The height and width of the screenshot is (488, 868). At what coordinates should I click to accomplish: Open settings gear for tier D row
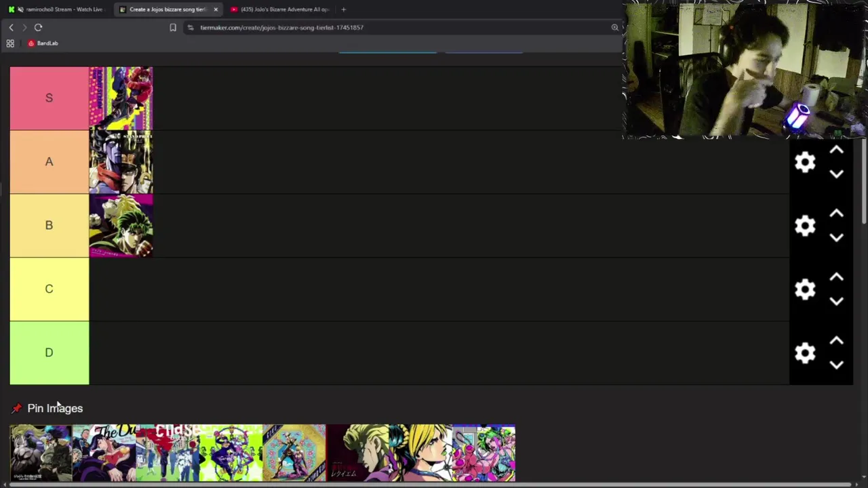click(x=805, y=353)
